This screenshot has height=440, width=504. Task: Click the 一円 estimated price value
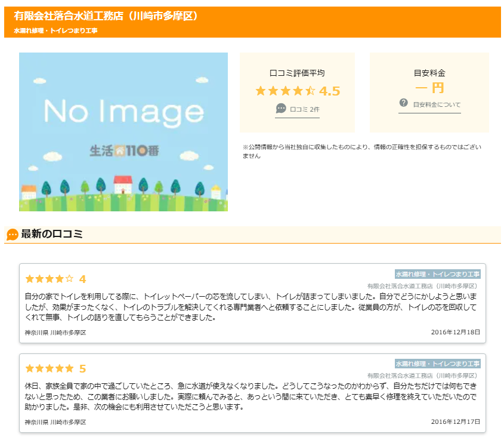(429, 88)
